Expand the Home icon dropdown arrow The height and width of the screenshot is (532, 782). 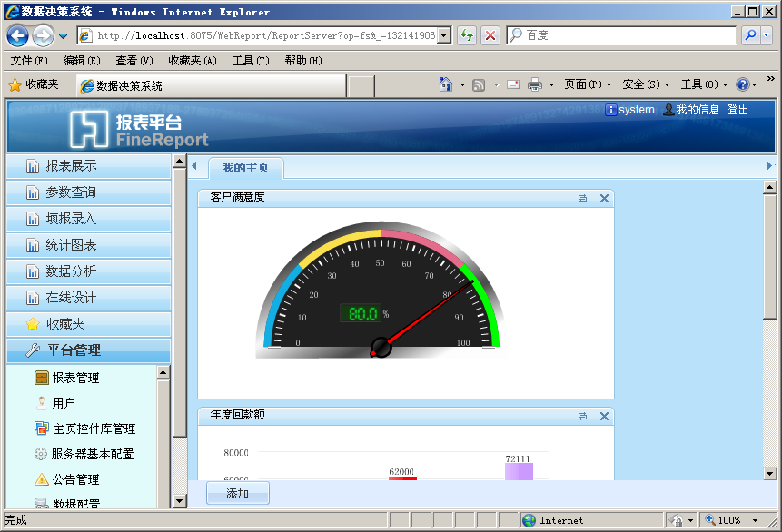462,84
